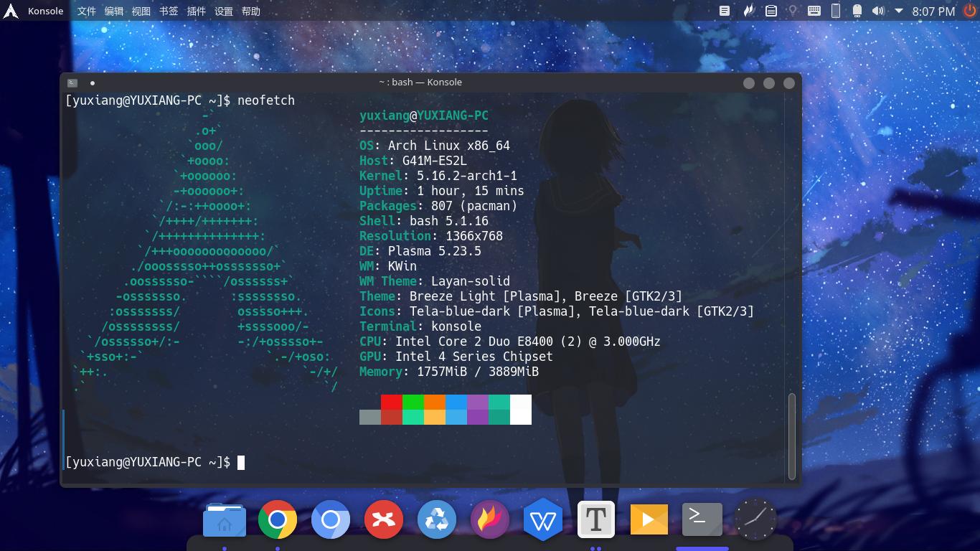Open the virtual keyboard tray icon
Image resolution: width=980 pixels, height=551 pixels.
tap(814, 11)
